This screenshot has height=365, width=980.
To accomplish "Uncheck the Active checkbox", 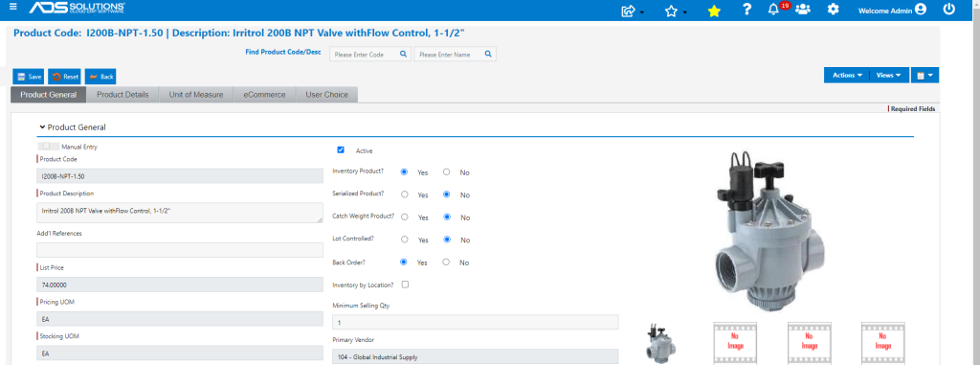I will click(x=341, y=150).
